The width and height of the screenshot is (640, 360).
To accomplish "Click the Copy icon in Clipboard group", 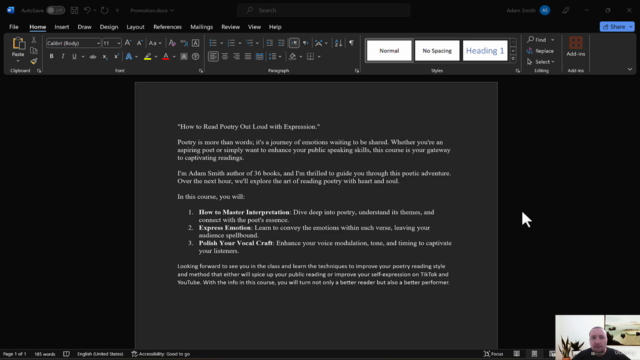I will [x=34, y=51].
